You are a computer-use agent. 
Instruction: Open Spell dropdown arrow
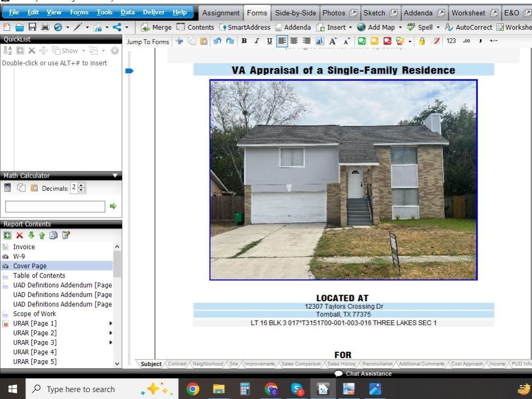pos(438,28)
